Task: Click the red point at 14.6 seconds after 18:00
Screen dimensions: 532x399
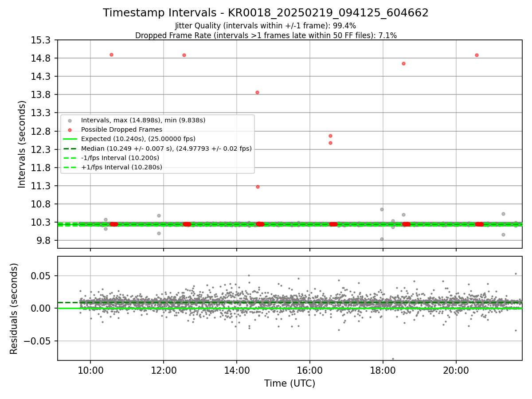Action: tap(403, 63)
